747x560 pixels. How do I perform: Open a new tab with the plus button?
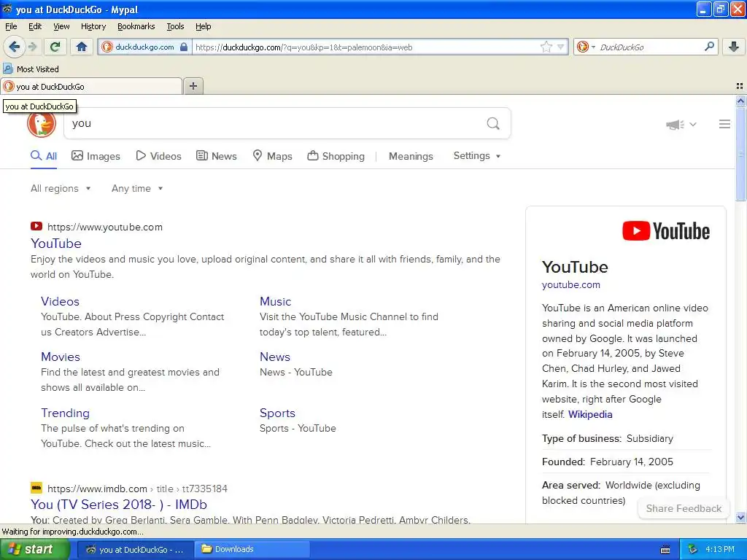pos(193,86)
